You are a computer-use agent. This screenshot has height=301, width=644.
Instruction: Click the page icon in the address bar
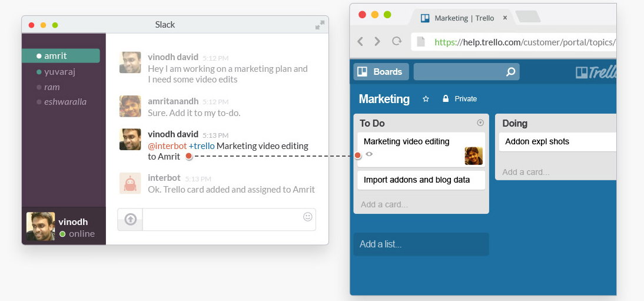coord(421,42)
